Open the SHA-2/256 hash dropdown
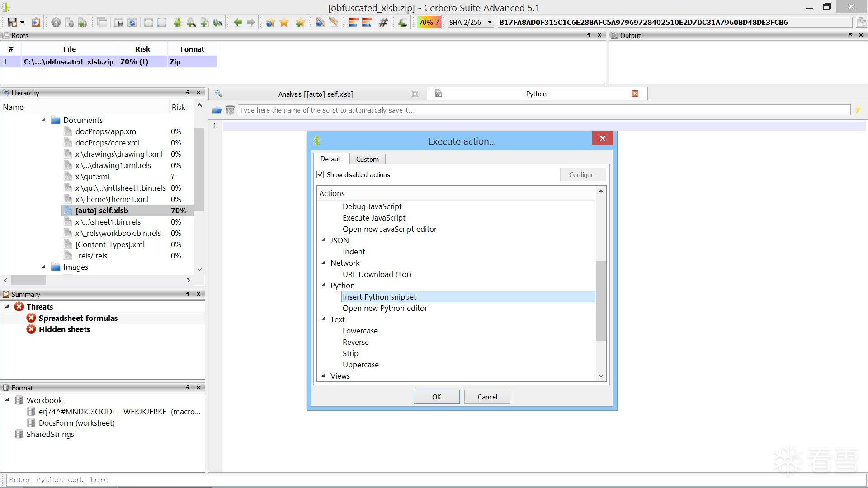Screen dimensions: 868x488 point(489,22)
